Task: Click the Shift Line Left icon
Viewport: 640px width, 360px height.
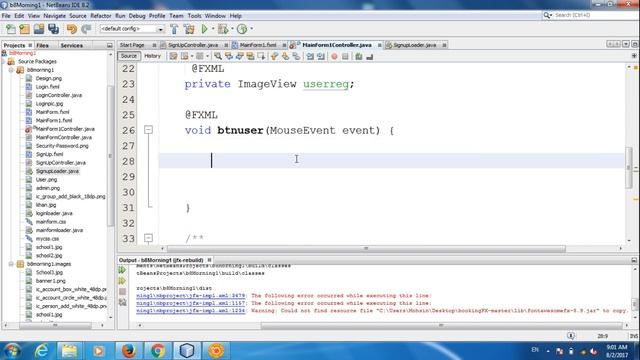Action: pos(310,56)
